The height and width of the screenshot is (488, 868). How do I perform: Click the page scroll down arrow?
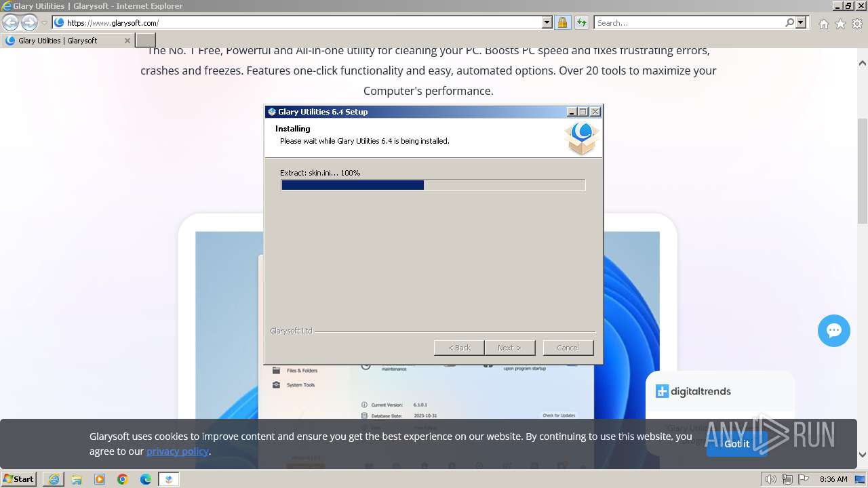point(862,455)
